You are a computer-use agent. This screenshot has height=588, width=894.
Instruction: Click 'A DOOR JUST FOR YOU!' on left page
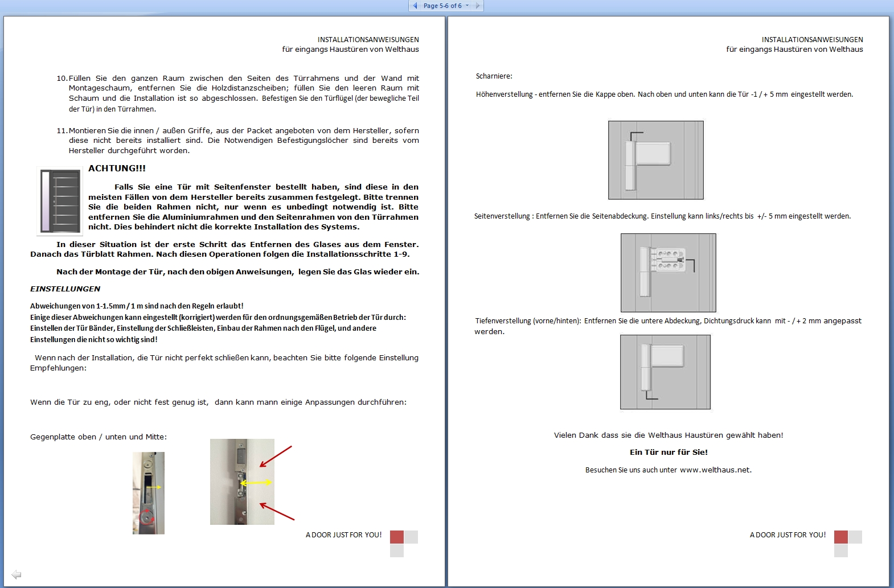pyautogui.click(x=343, y=535)
